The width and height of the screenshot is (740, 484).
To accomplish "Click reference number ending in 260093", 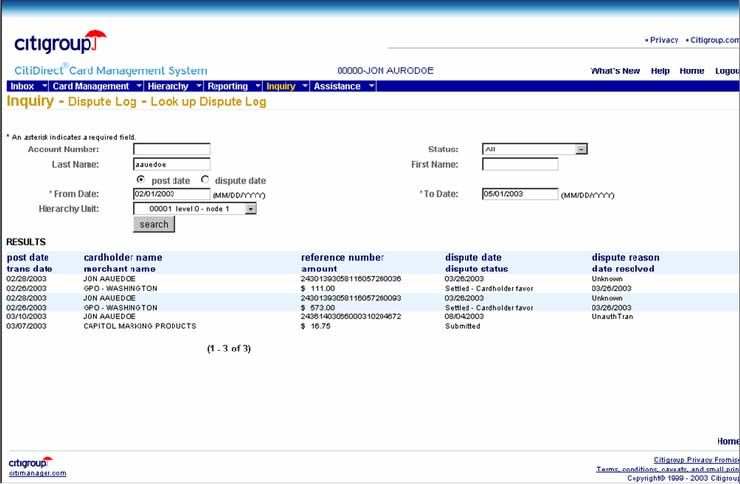I will (x=351, y=298).
